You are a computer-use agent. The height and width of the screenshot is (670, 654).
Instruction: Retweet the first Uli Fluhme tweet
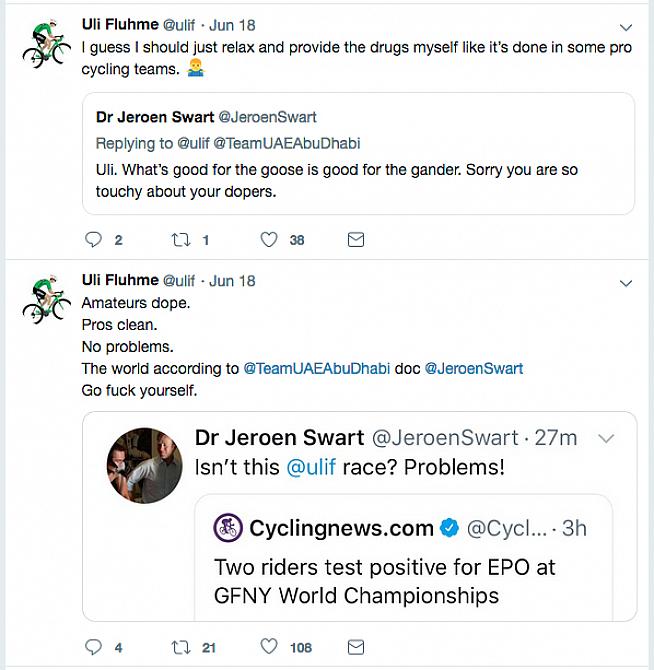pos(182,240)
